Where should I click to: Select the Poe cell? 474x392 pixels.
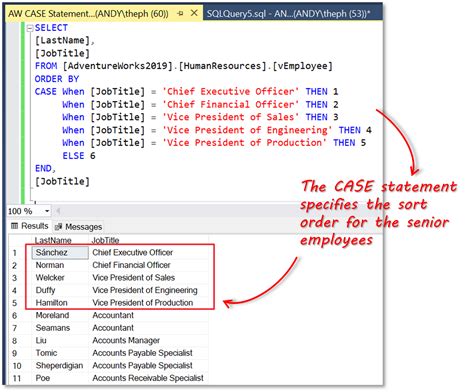[x=60, y=378]
